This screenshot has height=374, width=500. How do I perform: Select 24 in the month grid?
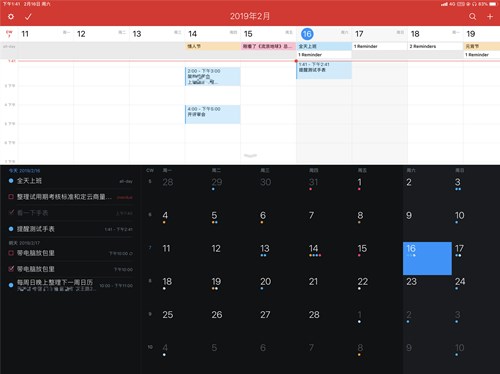coord(460,282)
